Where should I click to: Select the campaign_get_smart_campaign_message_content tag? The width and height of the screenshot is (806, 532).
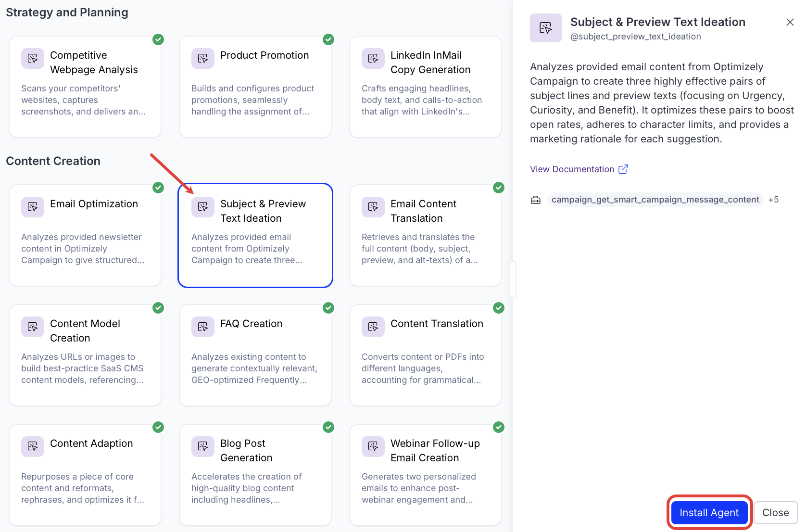point(655,199)
